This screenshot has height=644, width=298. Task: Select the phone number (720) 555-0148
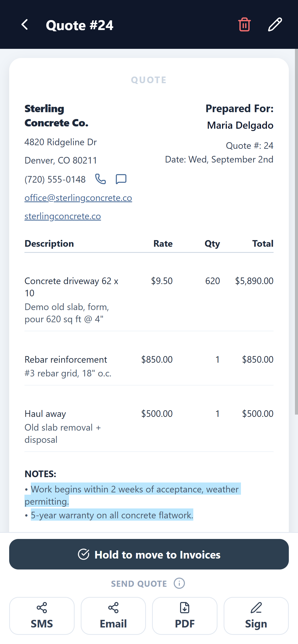[x=55, y=180]
